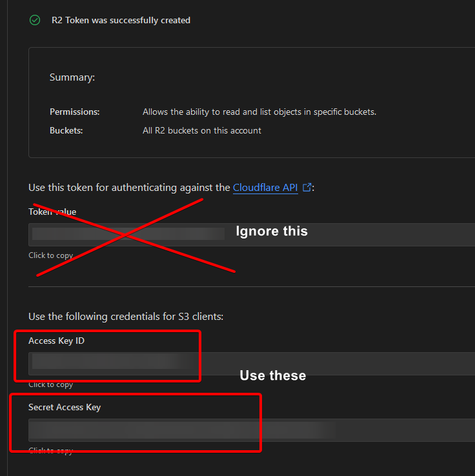
Task: Click the 'Permissions:' label in the summary
Action: 75,112
